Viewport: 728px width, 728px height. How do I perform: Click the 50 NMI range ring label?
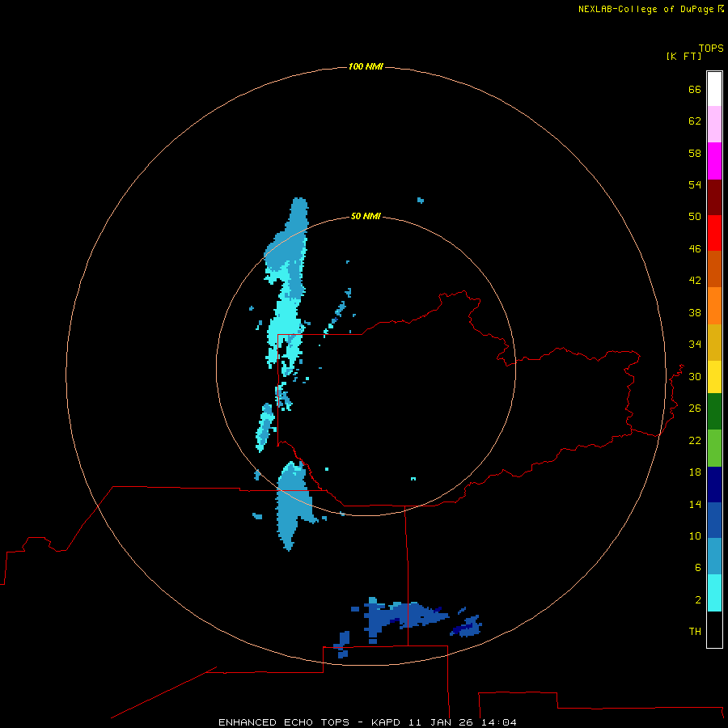[366, 216]
